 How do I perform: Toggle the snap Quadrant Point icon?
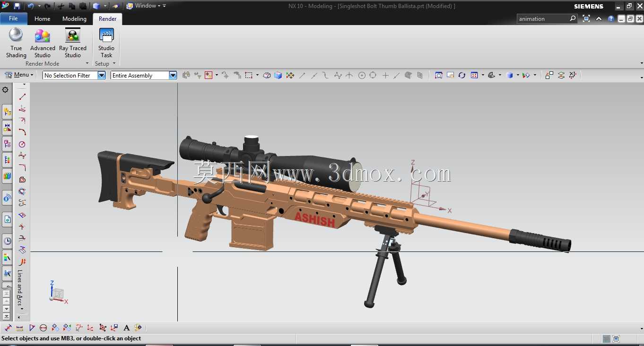(x=373, y=75)
